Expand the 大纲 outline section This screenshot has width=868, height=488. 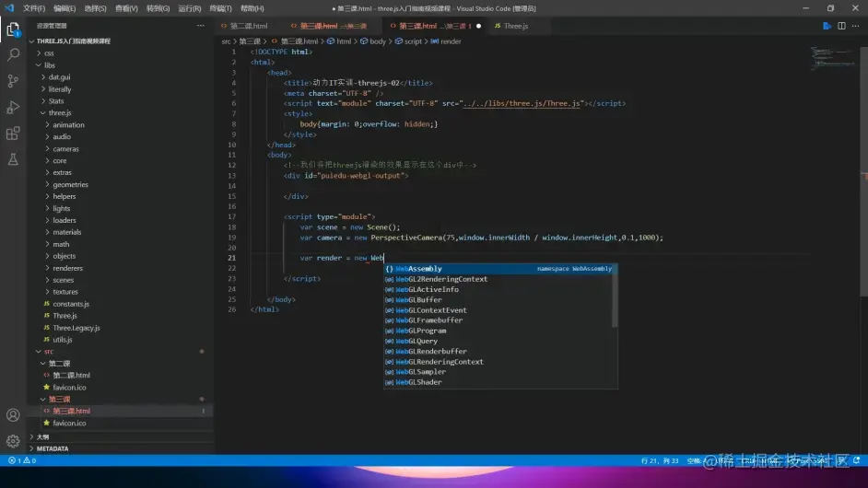(42, 437)
